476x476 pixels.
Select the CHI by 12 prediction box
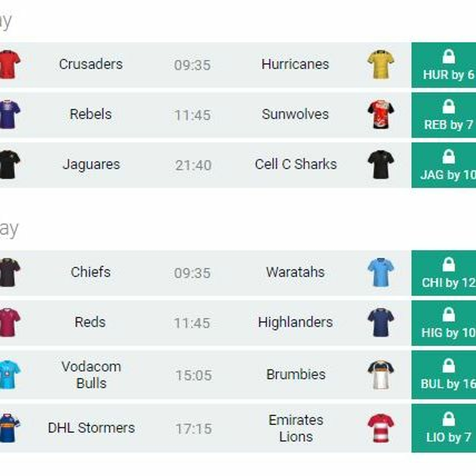pos(446,273)
